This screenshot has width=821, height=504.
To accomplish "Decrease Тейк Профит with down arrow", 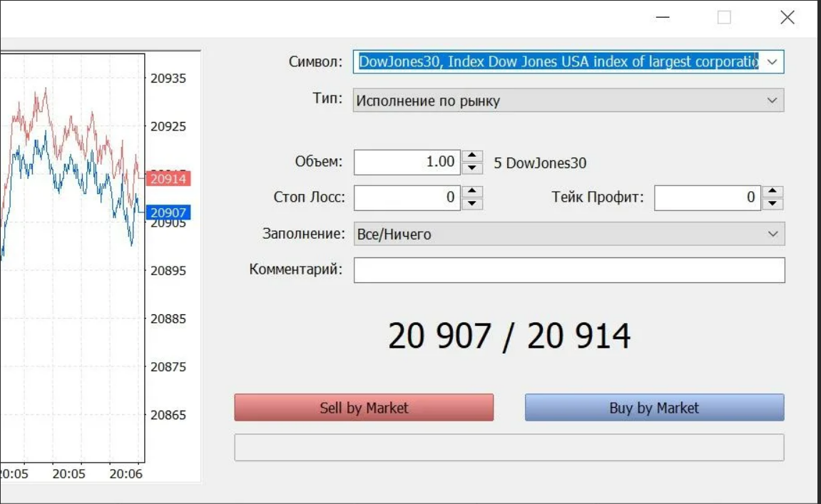I will (x=772, y=204).
